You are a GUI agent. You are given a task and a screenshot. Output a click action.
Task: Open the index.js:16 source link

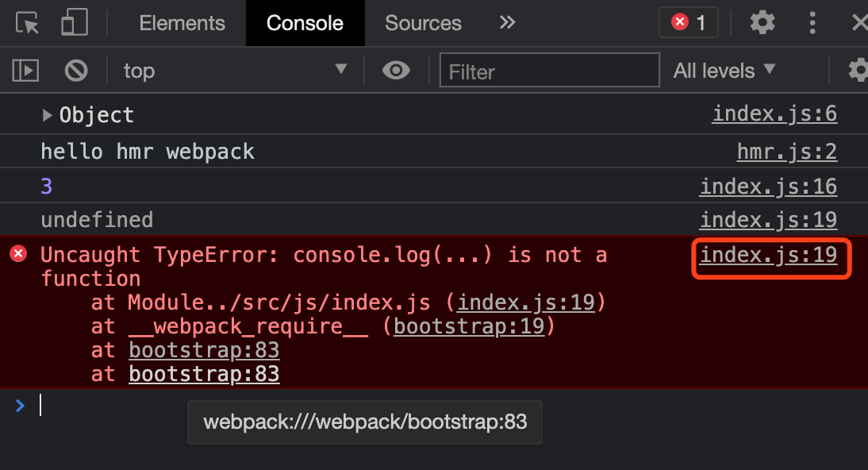point(768,187)
